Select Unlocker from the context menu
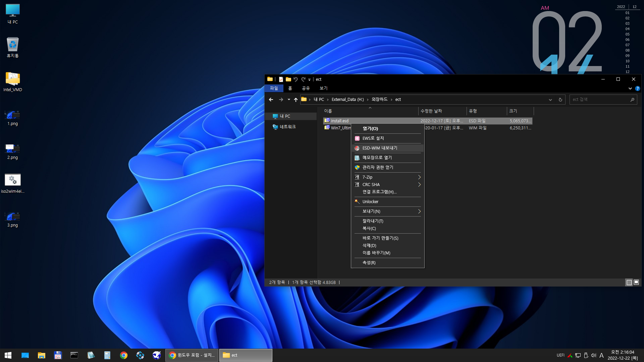Viewport: 644px width, 362px height. (387, 201)
